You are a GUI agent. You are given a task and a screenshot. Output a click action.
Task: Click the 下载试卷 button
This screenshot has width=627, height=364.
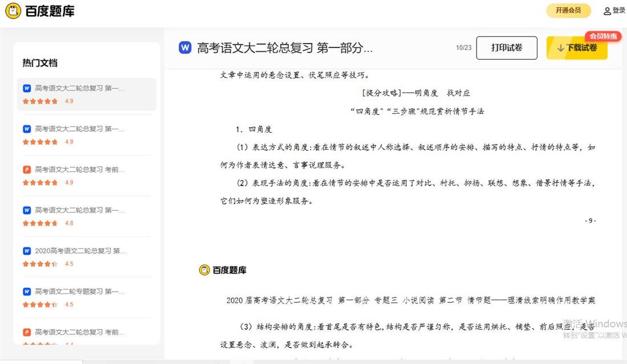point(577,48)
